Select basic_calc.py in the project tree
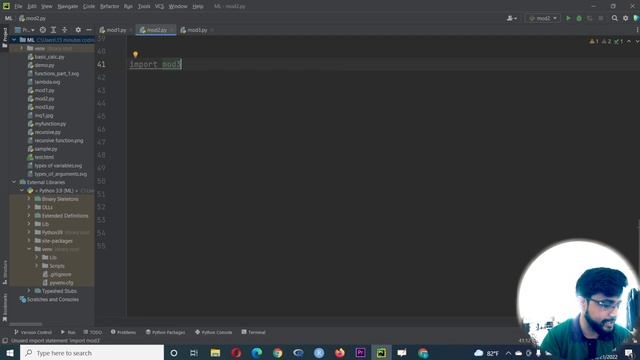Screen dimensions: 640x360 pos(49,57)
